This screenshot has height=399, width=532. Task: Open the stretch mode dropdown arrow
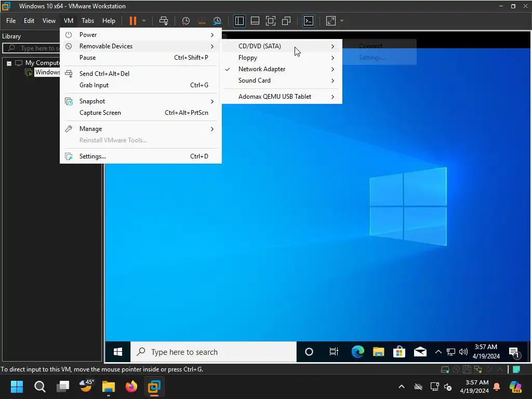pyautogui.click(x=342, y=21)
